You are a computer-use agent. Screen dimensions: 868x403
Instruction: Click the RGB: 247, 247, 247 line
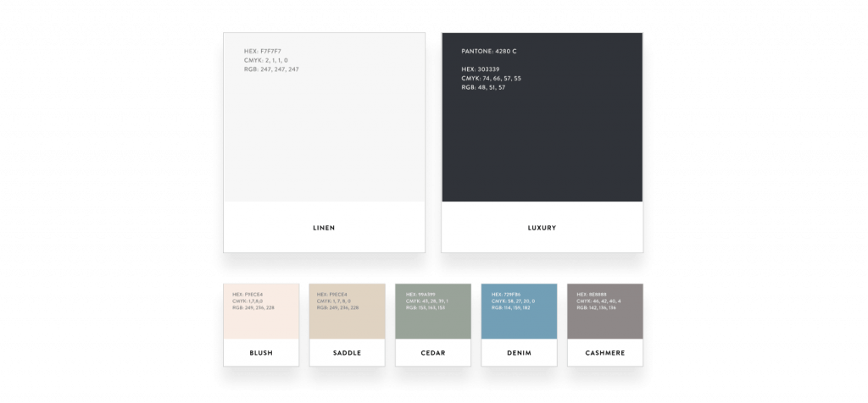[x=271, y=69]
